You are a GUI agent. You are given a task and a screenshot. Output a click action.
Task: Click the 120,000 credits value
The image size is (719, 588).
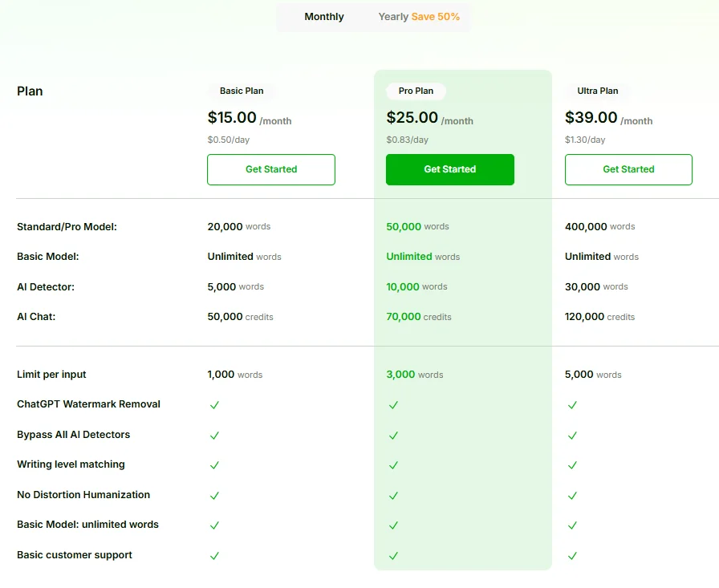[x=599, y=317]
